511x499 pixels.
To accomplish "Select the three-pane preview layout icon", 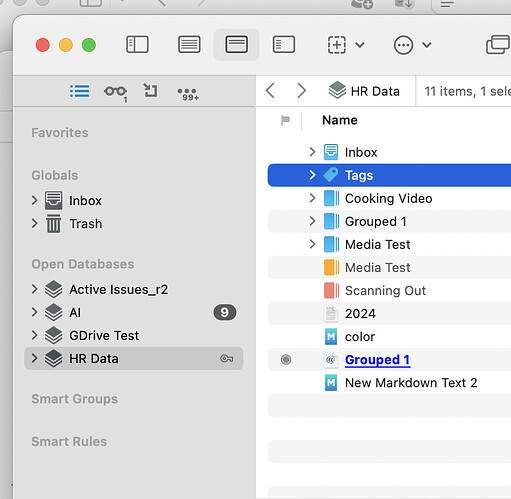I will pos(284,45).
